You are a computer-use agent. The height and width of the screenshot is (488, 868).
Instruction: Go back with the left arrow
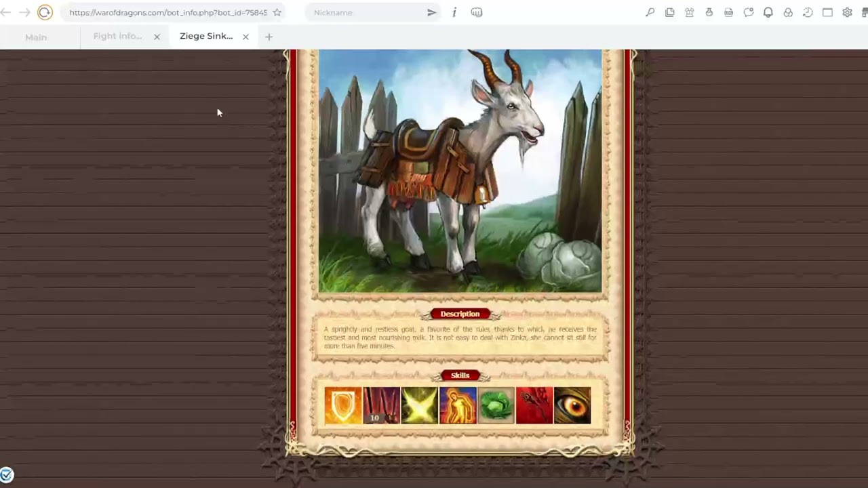(6, 12)
